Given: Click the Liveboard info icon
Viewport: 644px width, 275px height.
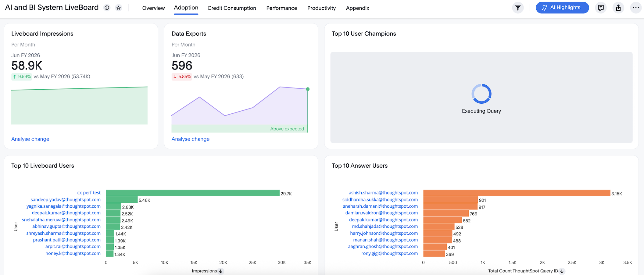Looking at the screenshot, I should 107,8.
